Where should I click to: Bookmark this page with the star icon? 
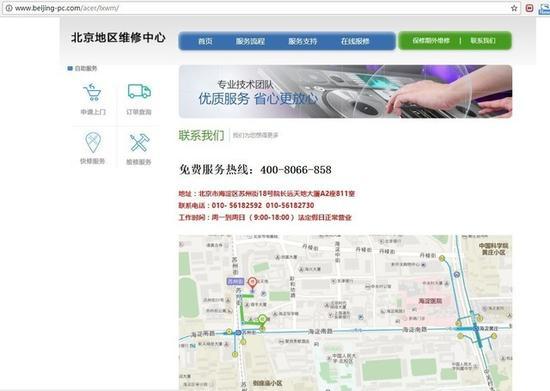click(x=514, y=8)
